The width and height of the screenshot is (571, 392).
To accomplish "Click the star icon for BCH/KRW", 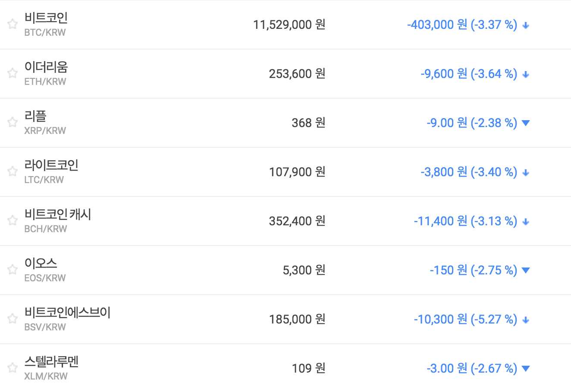I will coord(13,221).
